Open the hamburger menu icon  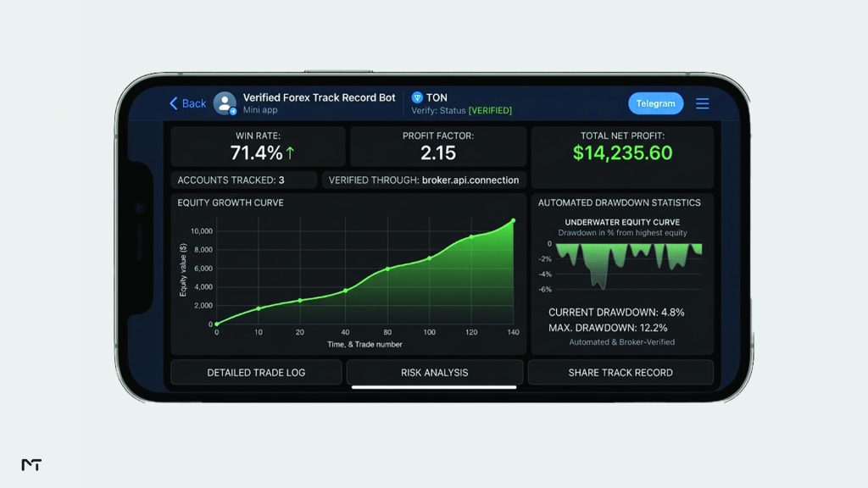(703, 103)
